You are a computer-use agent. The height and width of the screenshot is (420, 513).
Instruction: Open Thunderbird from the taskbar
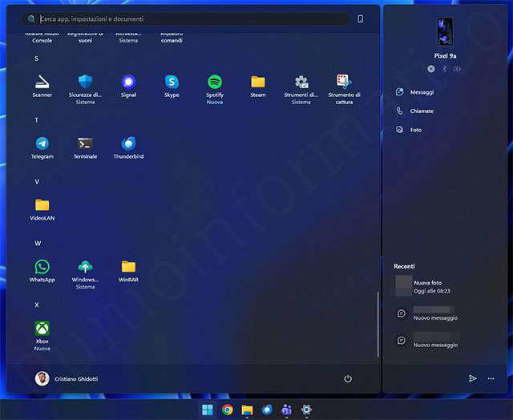[x=267, y=410]
